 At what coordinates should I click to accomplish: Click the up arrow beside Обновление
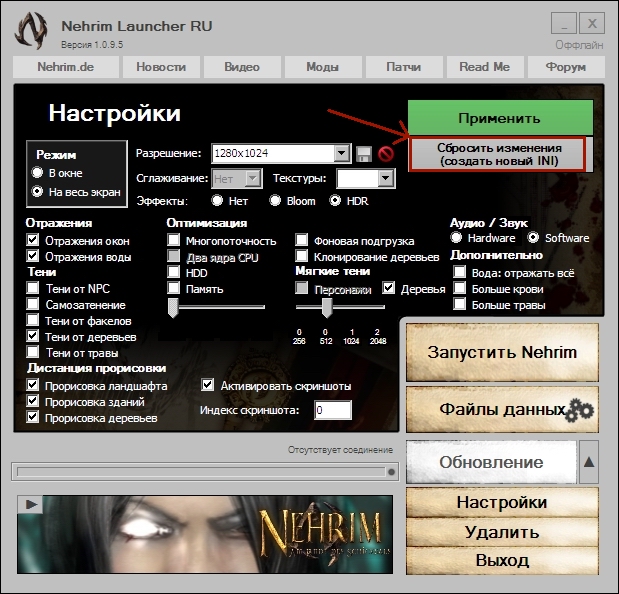589,462
